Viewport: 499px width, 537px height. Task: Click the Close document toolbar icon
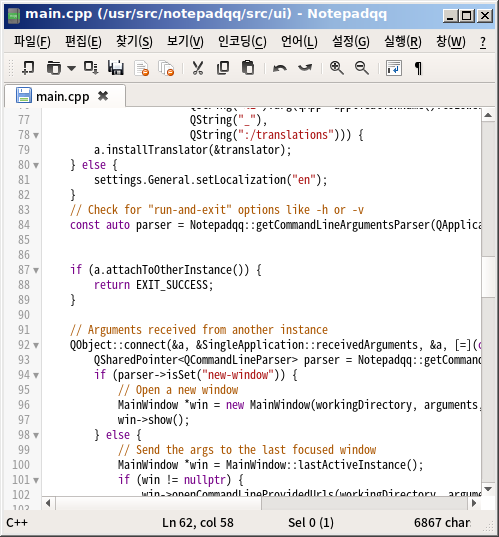pyautogui.click(x=141, y=68)
